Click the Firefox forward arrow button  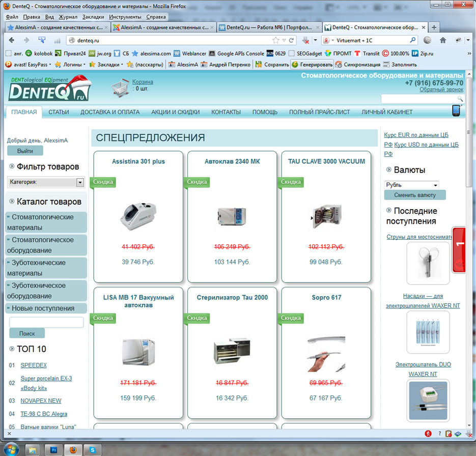(26, 40)
